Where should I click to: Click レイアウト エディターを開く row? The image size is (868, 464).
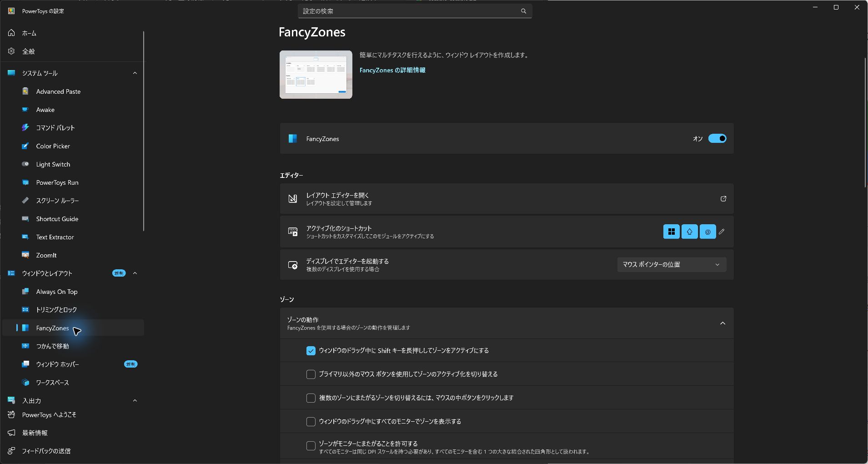507,199
